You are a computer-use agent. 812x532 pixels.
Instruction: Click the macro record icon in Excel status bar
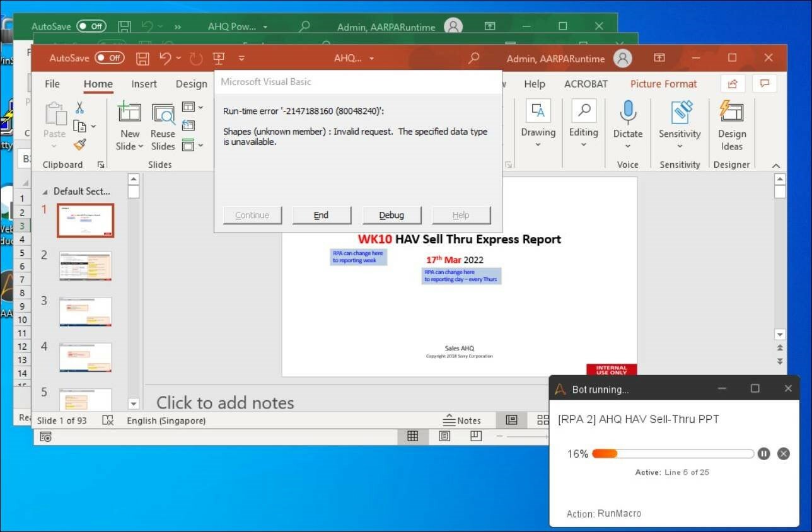pos(45,436)
